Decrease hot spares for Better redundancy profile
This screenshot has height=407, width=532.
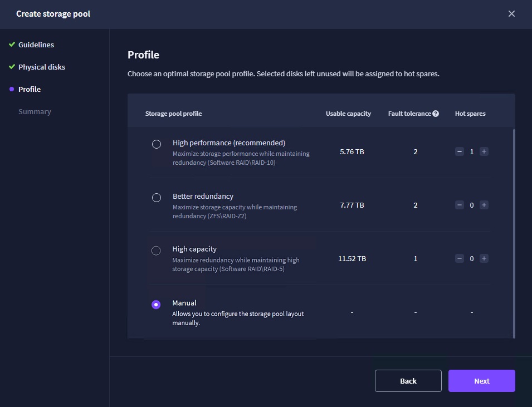click(x=460, y=205)
